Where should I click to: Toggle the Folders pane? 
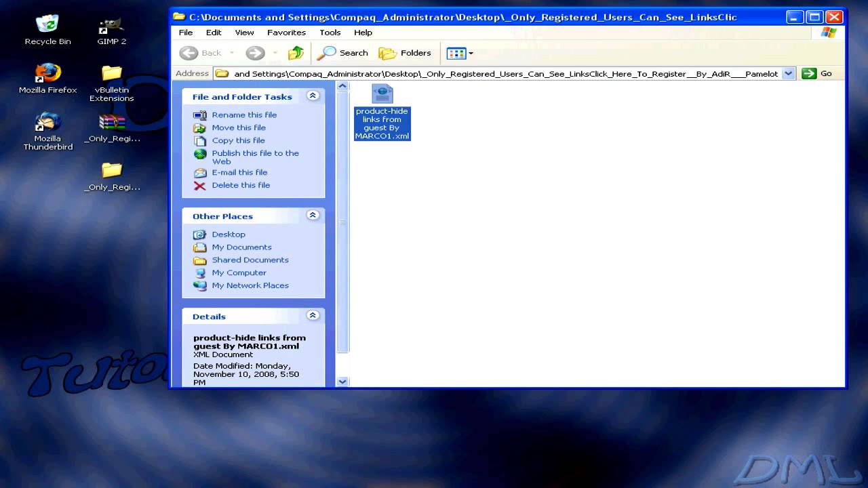coord(405,53)
